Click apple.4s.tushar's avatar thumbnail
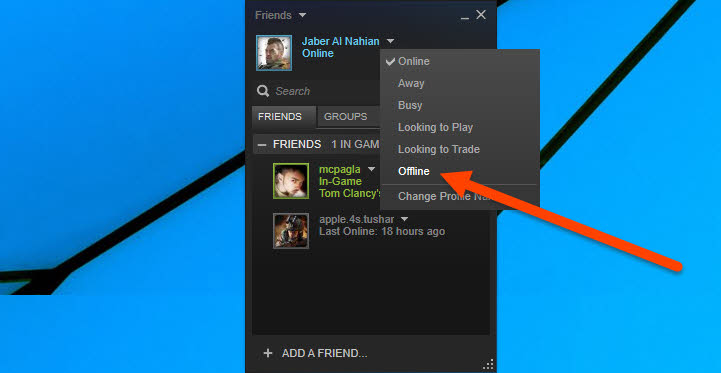Screen dimensions: 721x373 291,231
